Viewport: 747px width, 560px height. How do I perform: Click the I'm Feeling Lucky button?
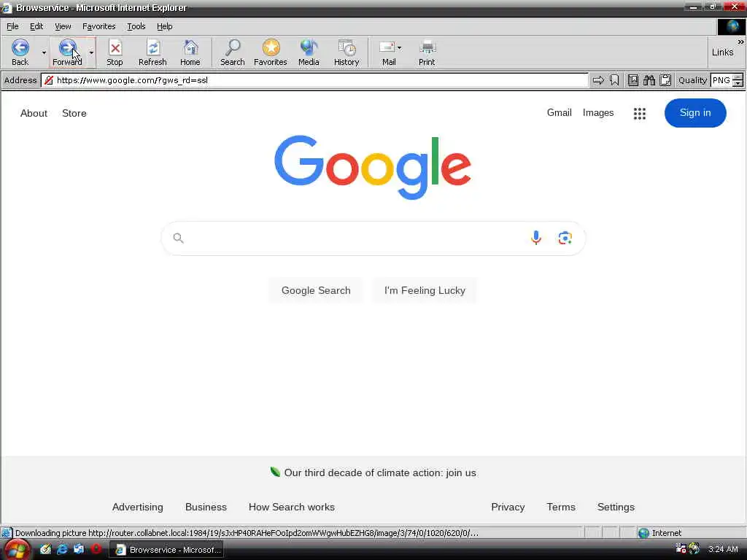coord(425,290)
